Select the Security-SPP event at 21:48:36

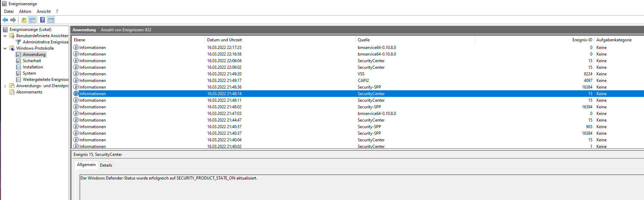click(x=358, y=87)
